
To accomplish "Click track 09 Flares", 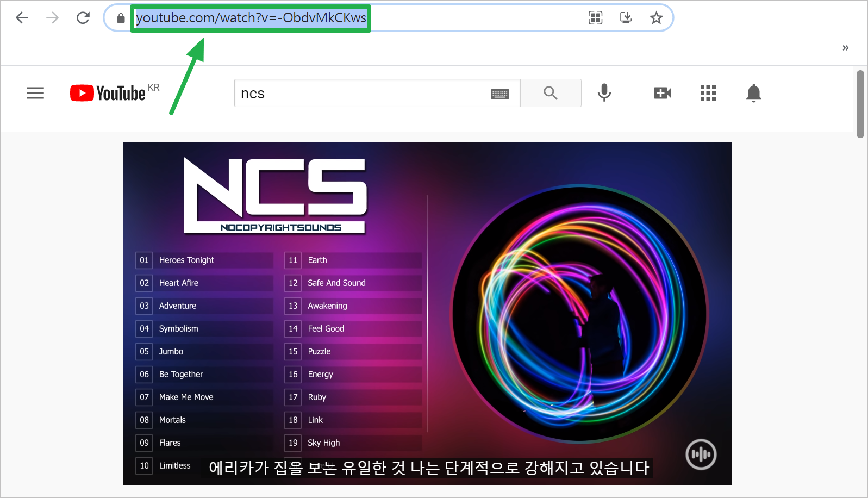I will point(204,443).
